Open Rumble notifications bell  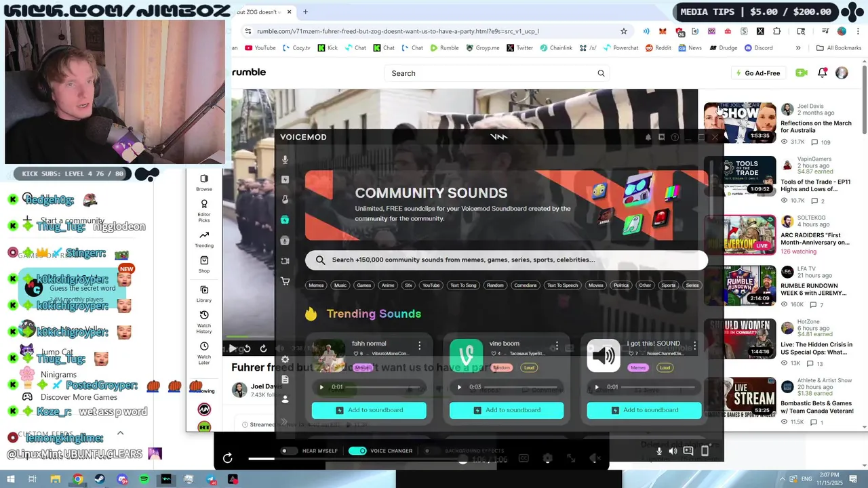tap(823, 73)
